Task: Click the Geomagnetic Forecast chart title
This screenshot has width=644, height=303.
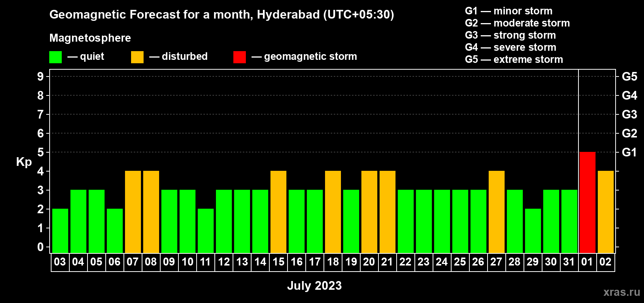Action: coord(222,14)
